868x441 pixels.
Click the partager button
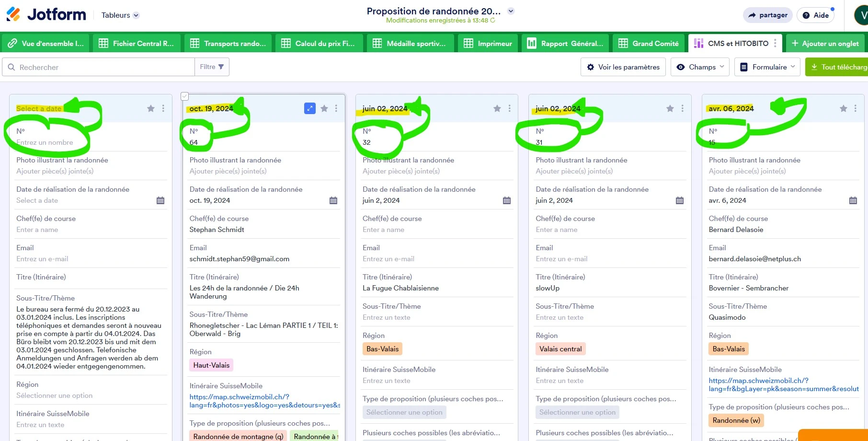(767, 15)
